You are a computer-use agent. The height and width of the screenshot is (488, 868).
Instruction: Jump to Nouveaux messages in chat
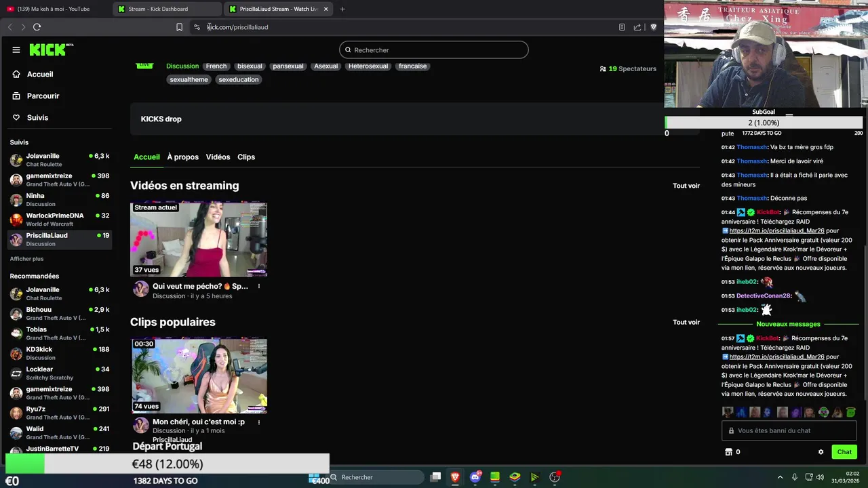coord(788,324)
